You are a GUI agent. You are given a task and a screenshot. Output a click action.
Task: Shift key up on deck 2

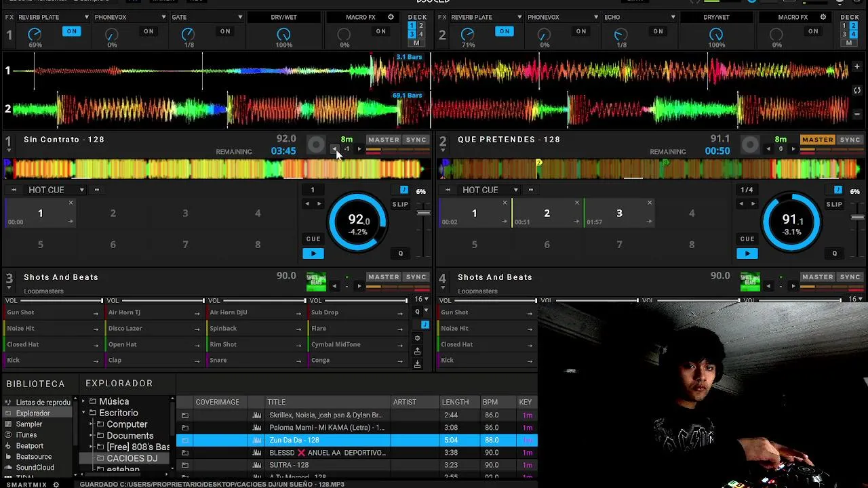pos(793,149)
